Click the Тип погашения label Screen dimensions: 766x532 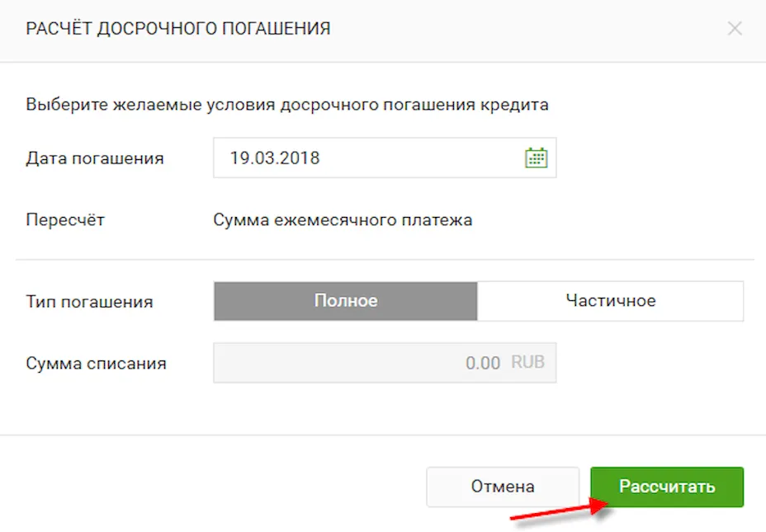[x=89, y=302]
